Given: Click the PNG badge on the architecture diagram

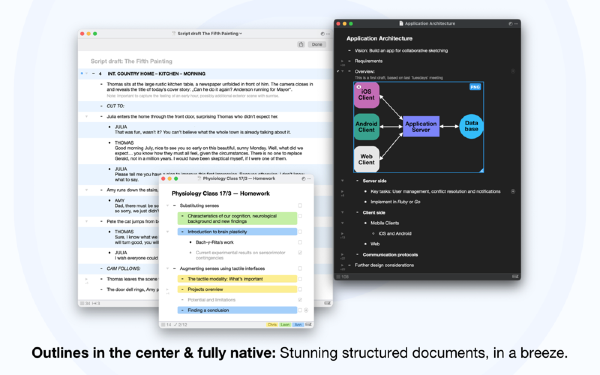Looking at the screenshot, I should (x=475, y=87).
